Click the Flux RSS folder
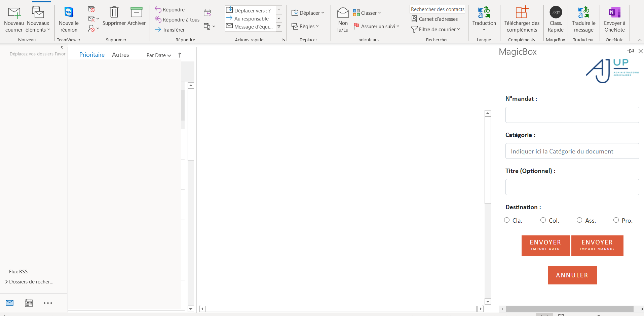This screenshot has width=644, height=316. [x=18, y=272]
